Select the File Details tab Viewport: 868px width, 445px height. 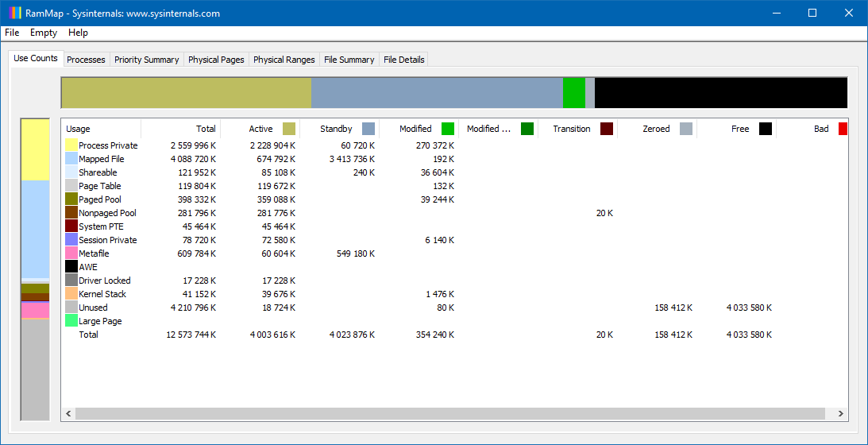pyautogui.click(x=403, y=60)
